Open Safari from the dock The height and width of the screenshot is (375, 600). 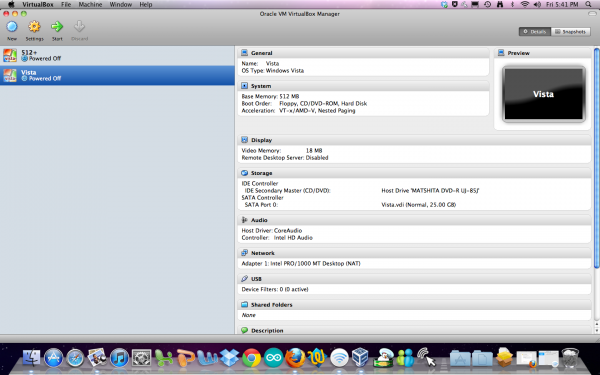pos(75,358)
